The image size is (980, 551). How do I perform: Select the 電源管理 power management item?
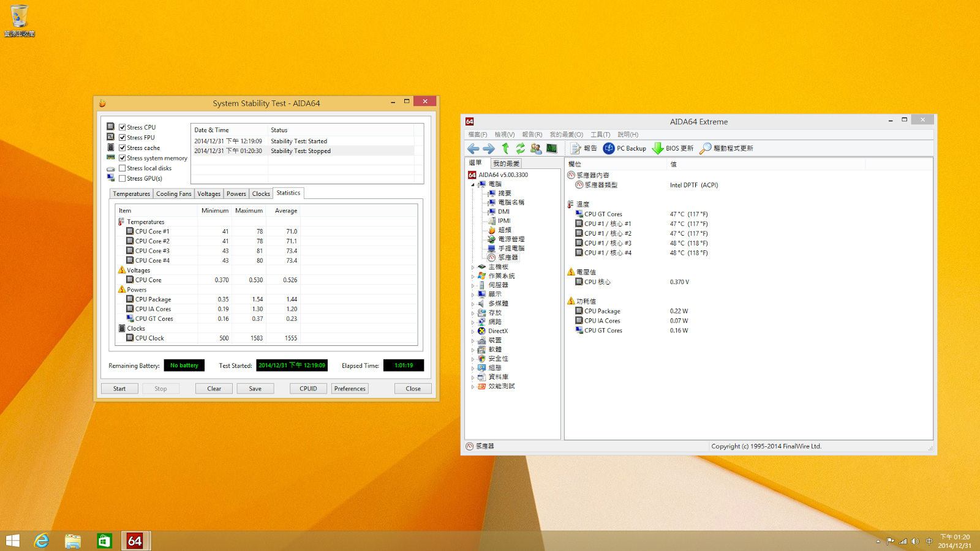click(x=511, y=239)
